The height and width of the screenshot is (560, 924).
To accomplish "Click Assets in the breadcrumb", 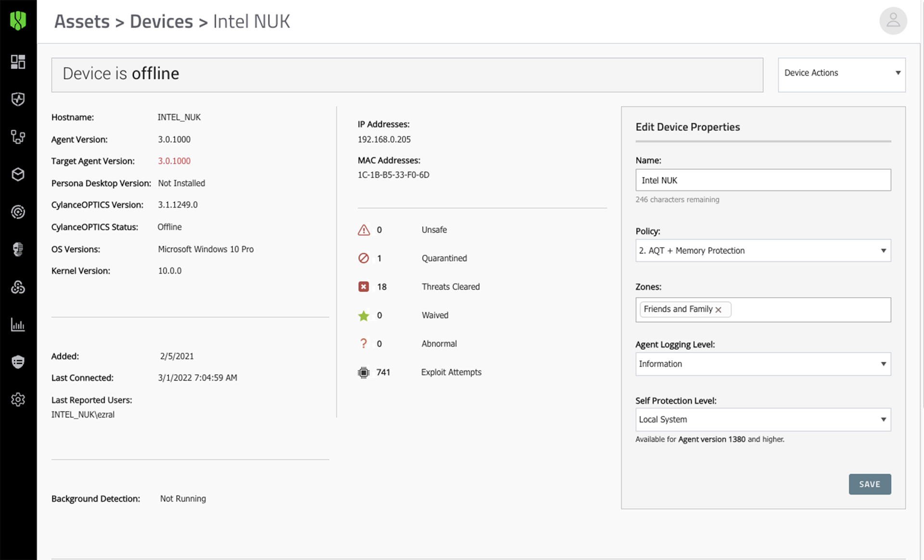I will coord(82,22).
